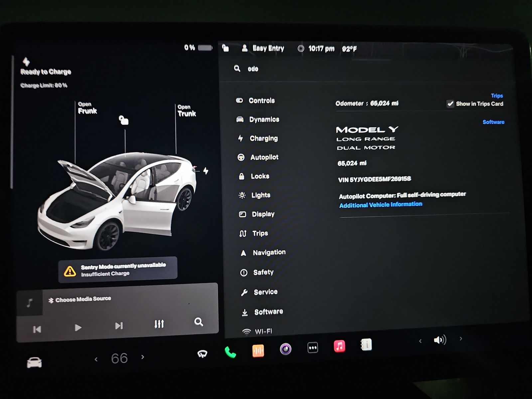Tap the lock icon in status bar
The height and width of the screenshot is (399, 532).
tap(225, 48)
